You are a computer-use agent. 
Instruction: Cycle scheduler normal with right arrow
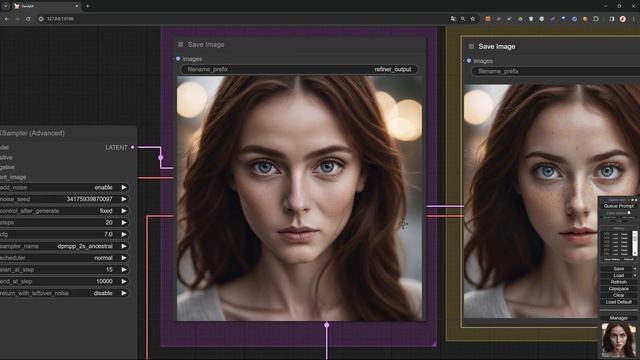click(x=124, y=258)
